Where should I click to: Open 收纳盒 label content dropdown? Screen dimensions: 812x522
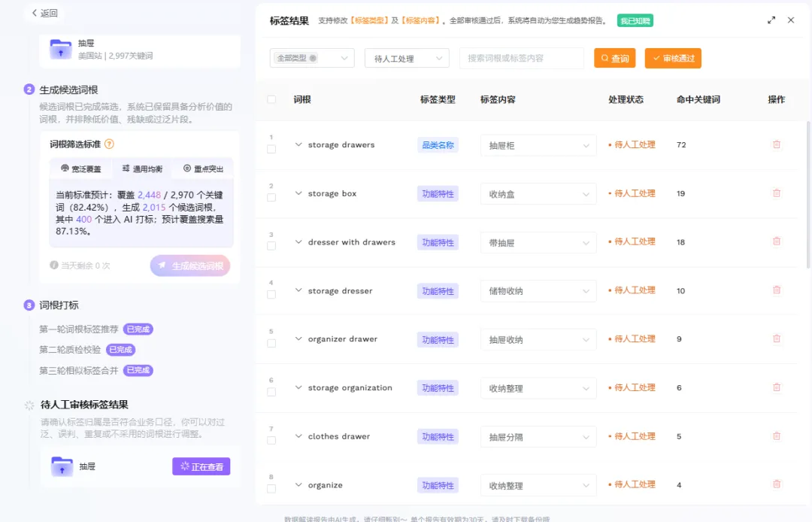coord(538,194)
